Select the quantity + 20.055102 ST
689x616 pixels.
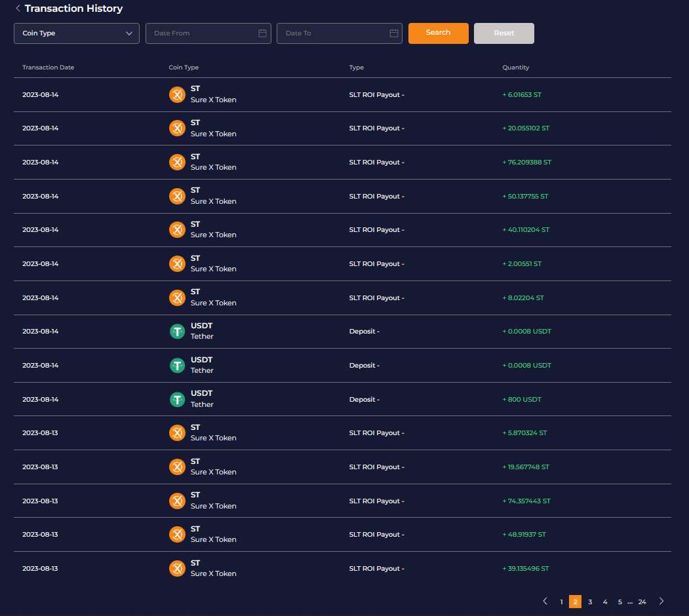526,128
